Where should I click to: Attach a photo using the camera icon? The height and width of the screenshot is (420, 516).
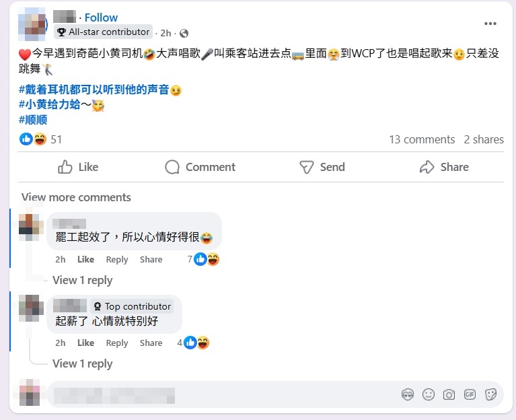449,394
